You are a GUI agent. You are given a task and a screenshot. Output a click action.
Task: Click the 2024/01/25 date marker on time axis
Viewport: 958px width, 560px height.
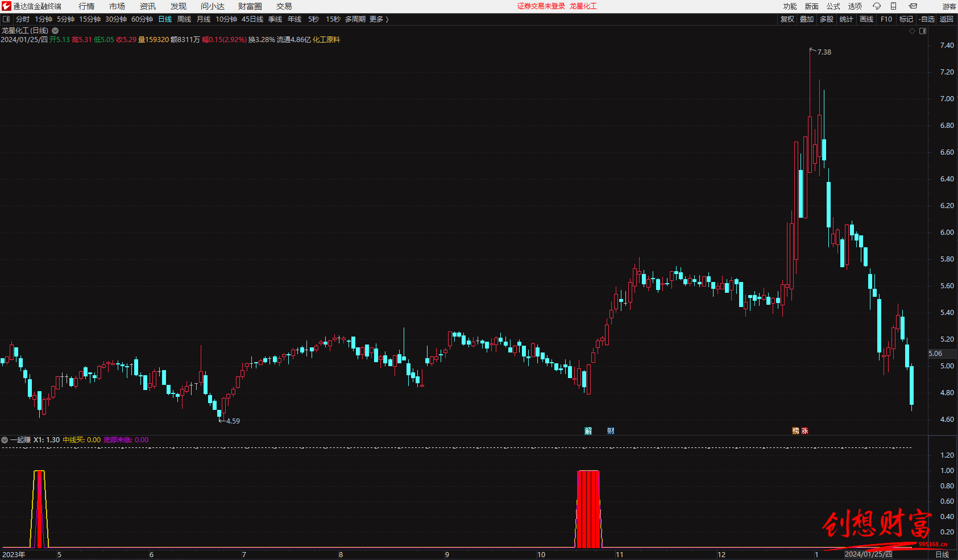pos(868,554)
